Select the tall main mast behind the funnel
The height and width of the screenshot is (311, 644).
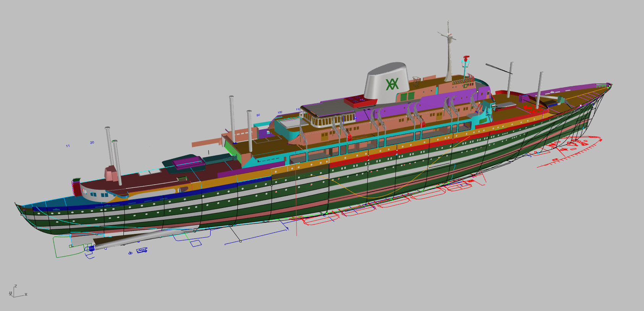tap(449, 52)
